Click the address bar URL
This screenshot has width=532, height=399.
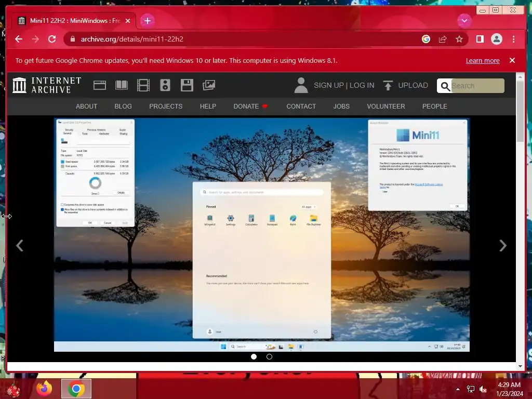click(132, 39)
